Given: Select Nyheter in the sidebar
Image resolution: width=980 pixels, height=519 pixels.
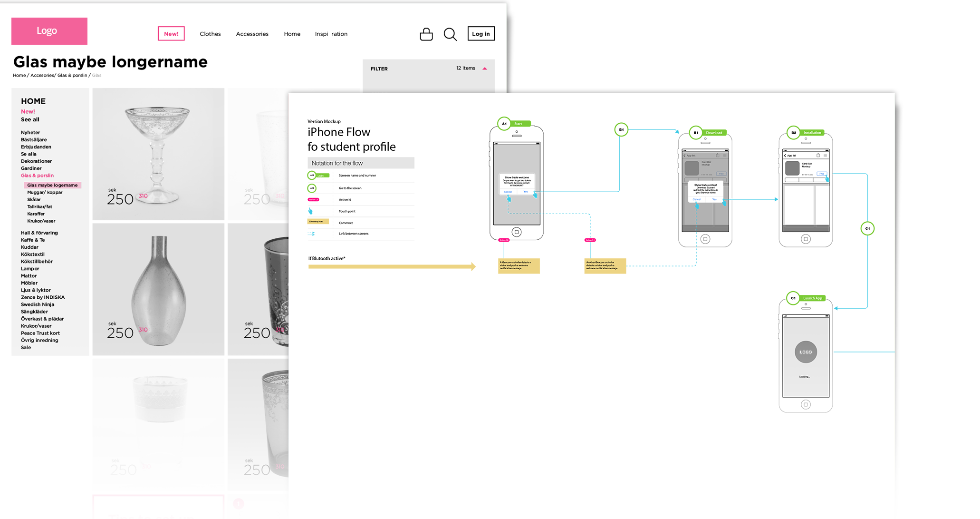Looking at the screenshot, I should point(30,133).
